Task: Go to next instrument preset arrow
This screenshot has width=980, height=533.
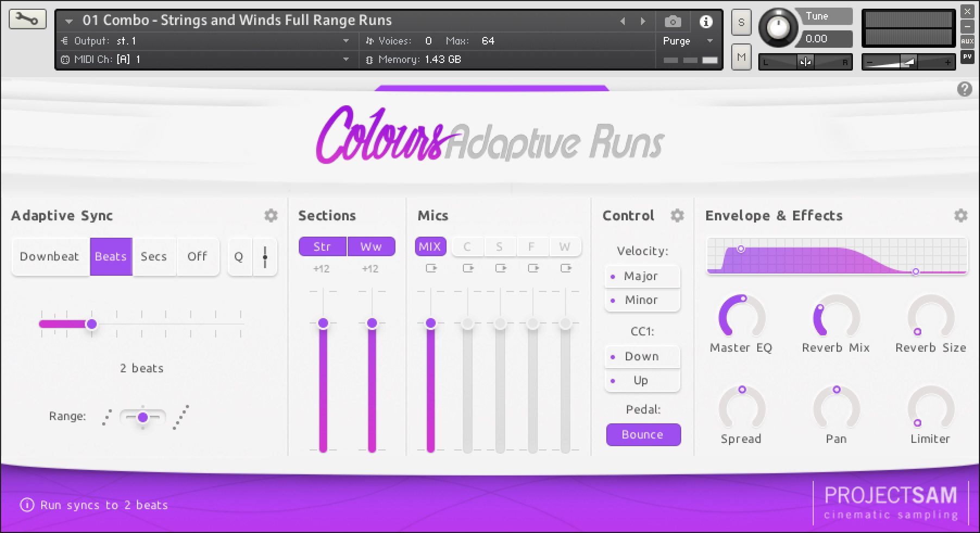Action: pyautogui.click(x=643, y=21)
